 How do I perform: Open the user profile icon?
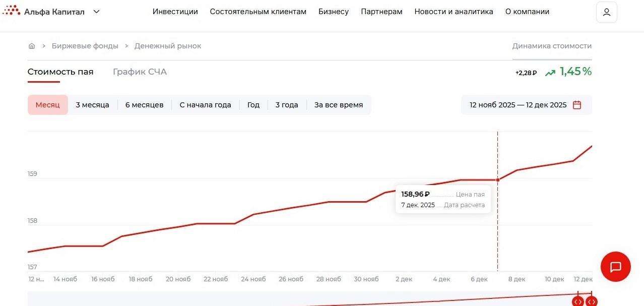pyautogui.click(x=606, y=12)
